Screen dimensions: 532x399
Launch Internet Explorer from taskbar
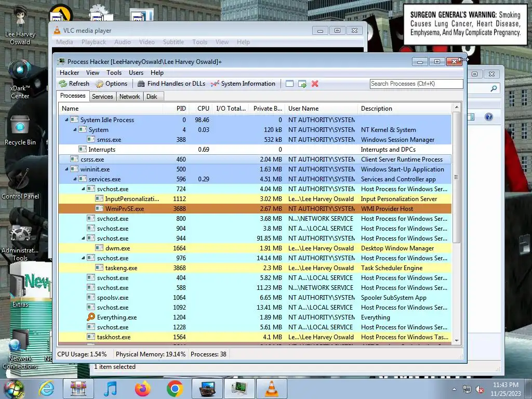click(x=46, y=389)
